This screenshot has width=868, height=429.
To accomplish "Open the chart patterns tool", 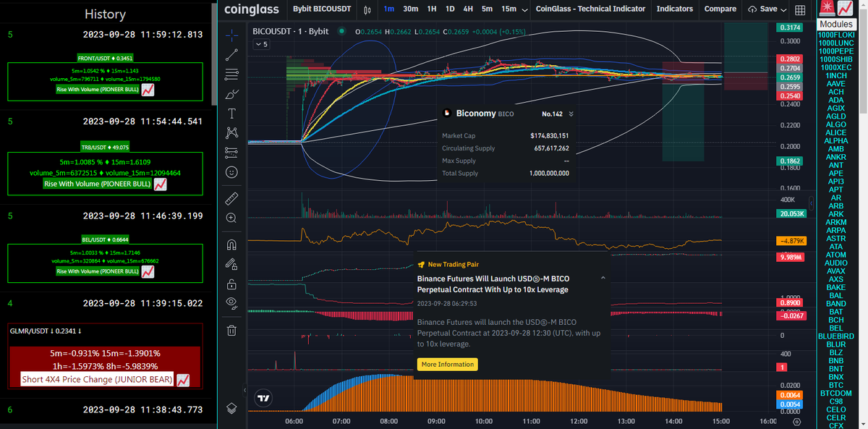I will pos(231,132).
